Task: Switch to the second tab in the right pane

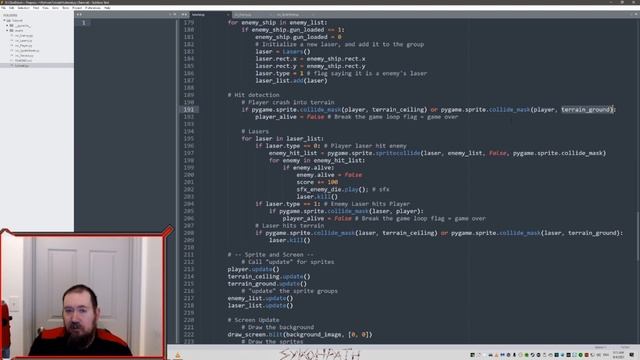Action: (x=251, y=15)
